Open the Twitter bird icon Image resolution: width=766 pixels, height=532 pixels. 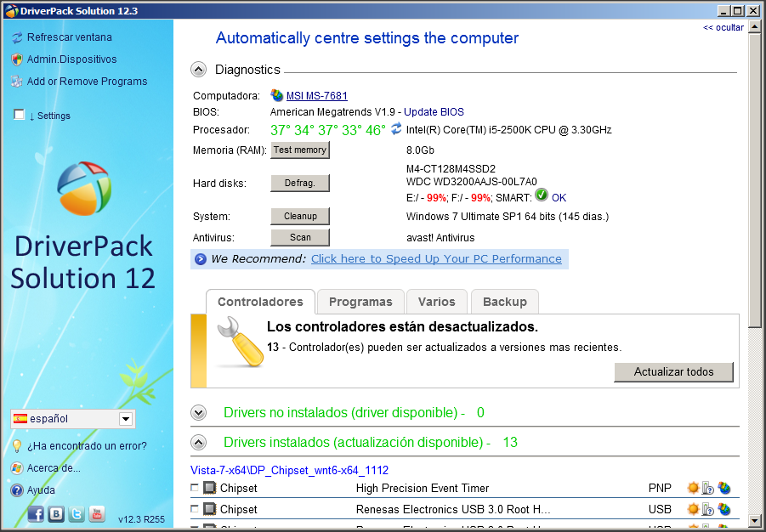click(77, 514)
